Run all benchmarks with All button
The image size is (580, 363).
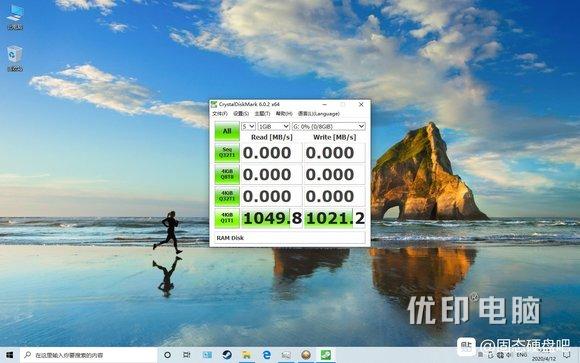(227, 131)
